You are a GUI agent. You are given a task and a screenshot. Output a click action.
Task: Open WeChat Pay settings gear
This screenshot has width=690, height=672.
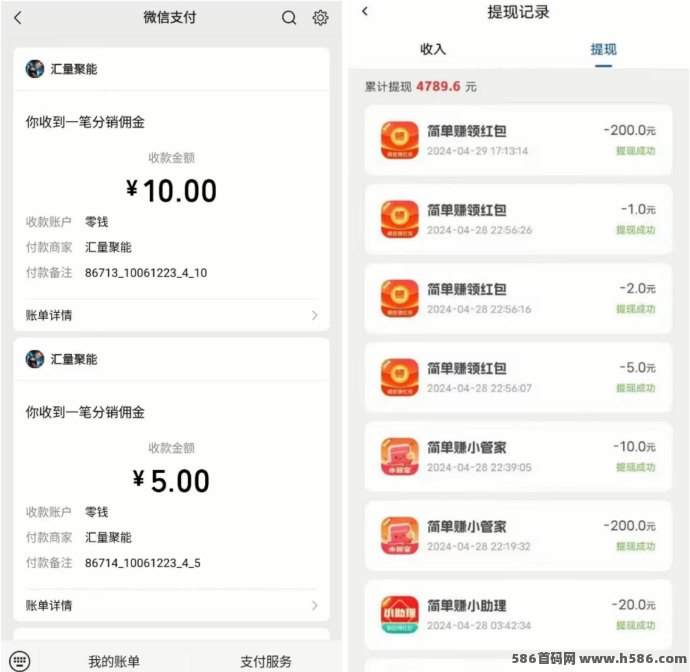pos(320,18)
